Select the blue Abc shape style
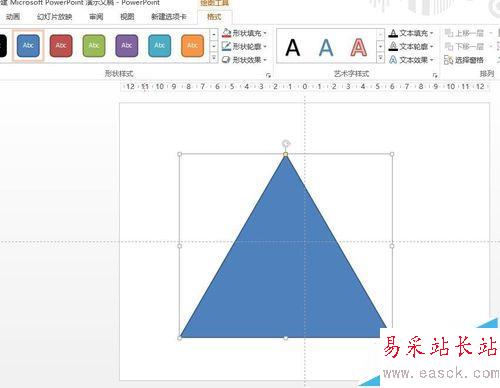The height and width of the screenshot is (388, 500). click(x=28, y=46)
